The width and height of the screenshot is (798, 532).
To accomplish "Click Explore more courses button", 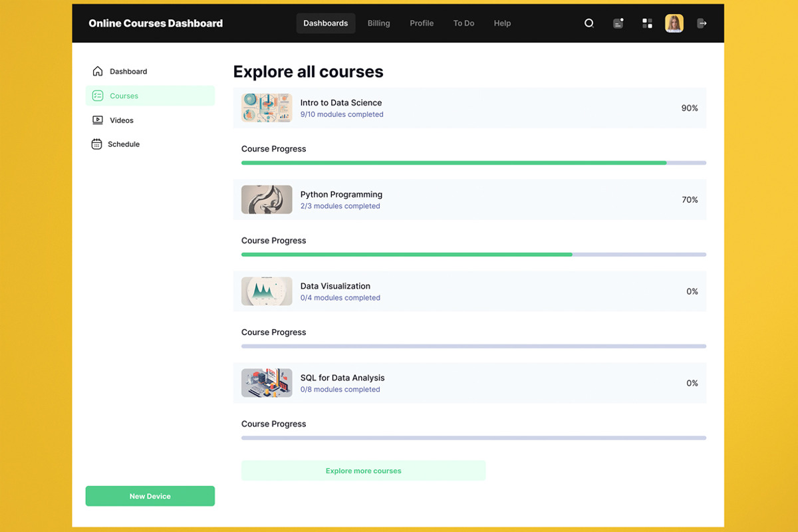I will 364,471.
